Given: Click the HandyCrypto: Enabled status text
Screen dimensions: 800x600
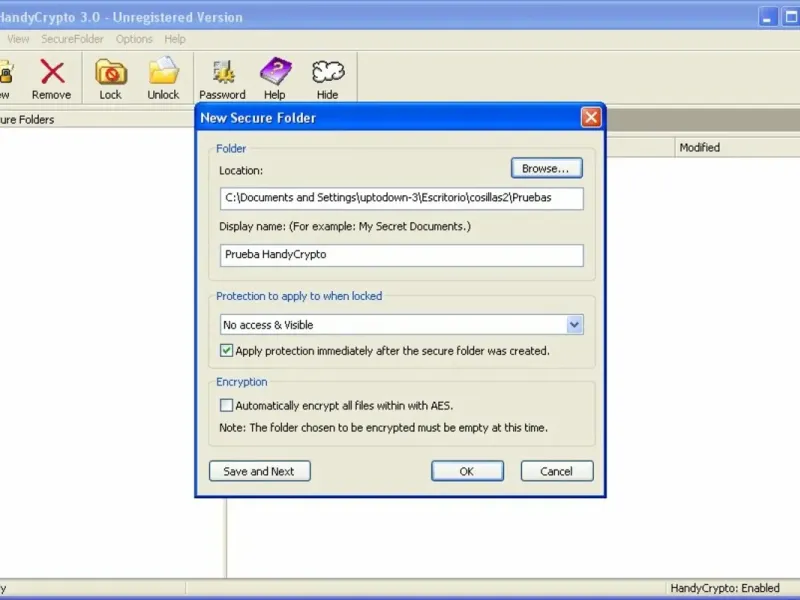Looking at the screenshot, I should point(725,588).
